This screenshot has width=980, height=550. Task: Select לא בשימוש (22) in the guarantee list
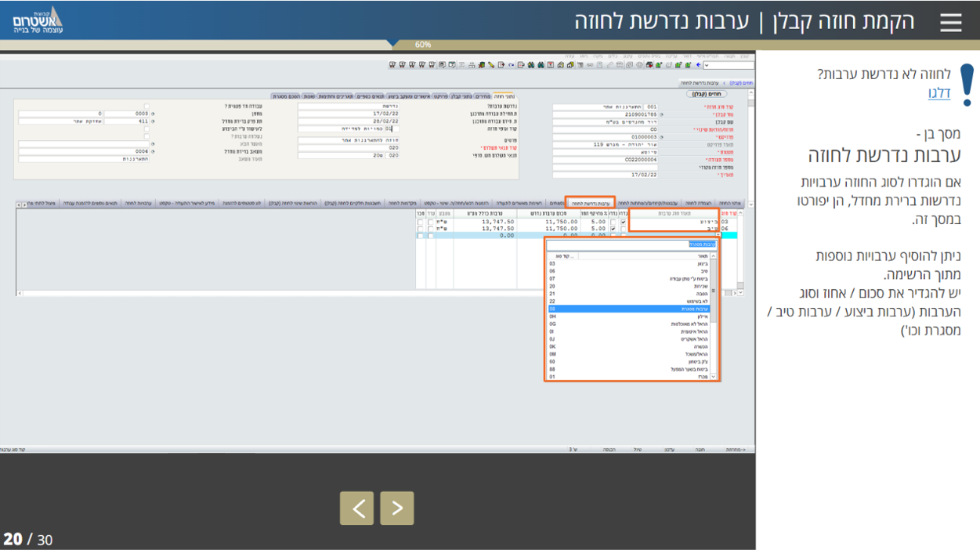pos(629,302)
